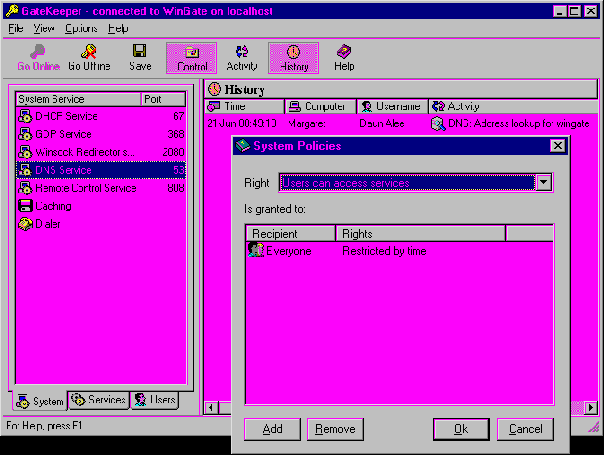604x455 pixels.
Task: Click the Remove button
Action: pyautogui.click(x=335, y=429)
